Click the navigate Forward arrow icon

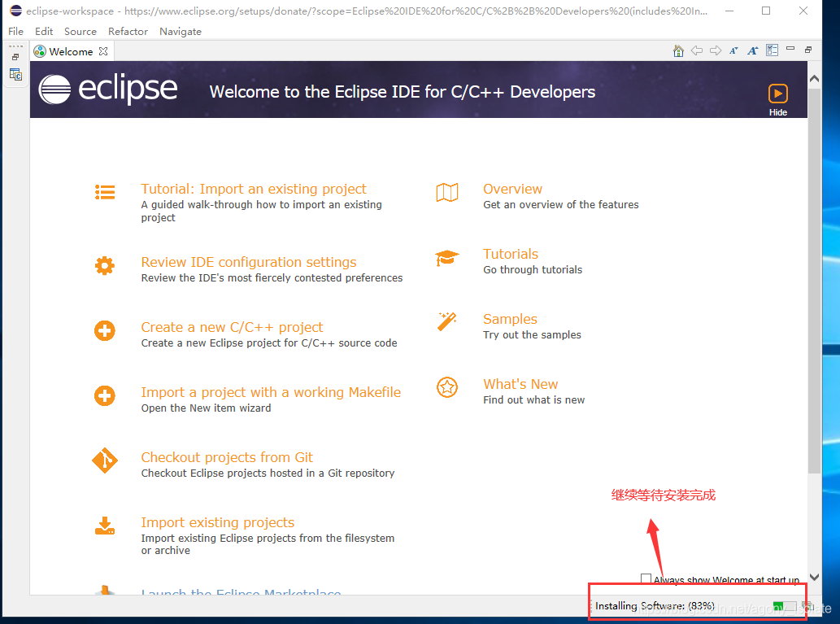coord(715,51)
